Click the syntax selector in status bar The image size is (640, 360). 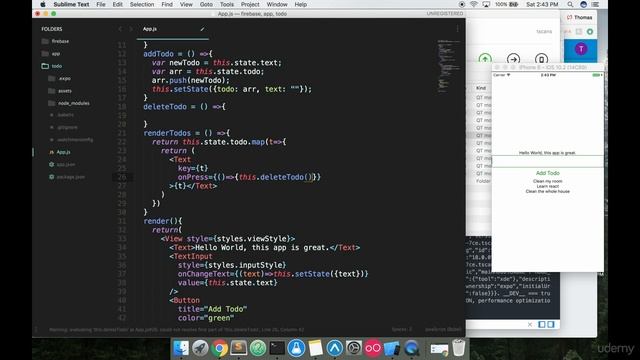coord(443,329)
